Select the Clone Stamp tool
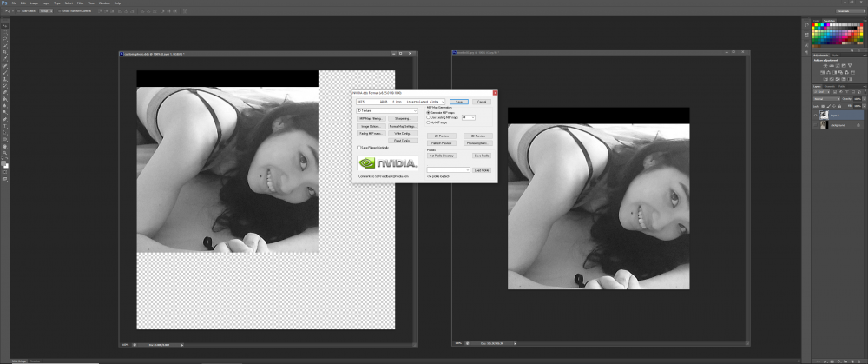Image resolution: width=868 pixels, height=364 pixels. pyautogui.click(x=5, y=79)
